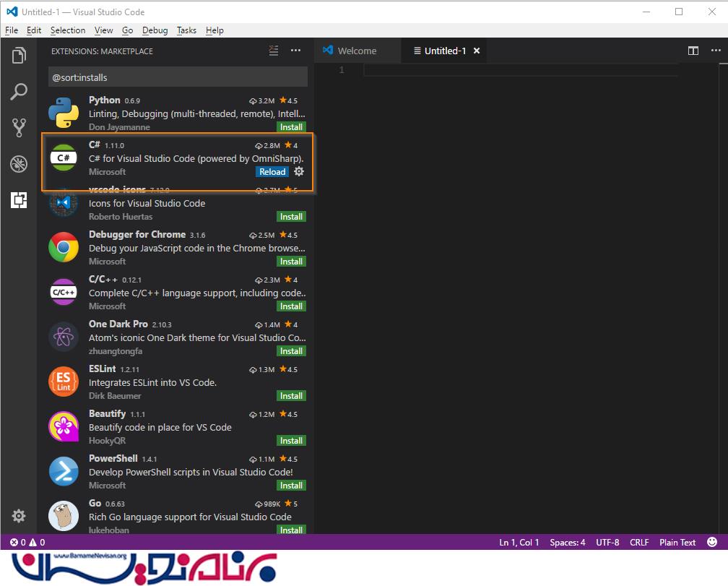Open the Help menu
728x586 pixels.
[x=214, y=30]
